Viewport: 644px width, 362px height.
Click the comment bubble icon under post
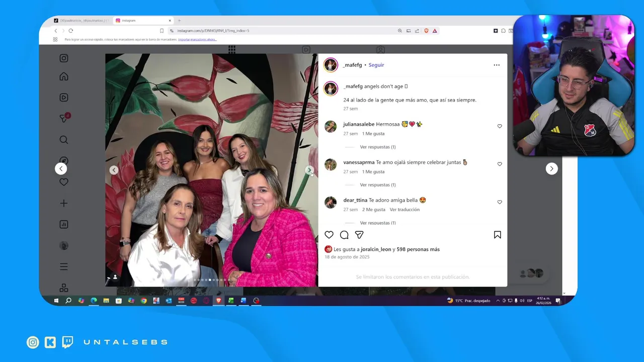tap(344, 235)
